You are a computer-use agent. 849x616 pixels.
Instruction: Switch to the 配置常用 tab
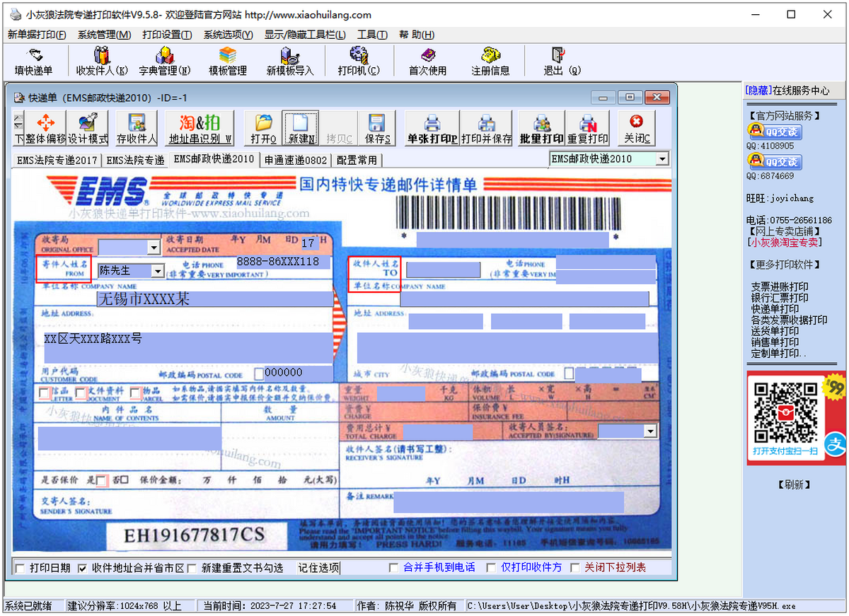point(357,161)
